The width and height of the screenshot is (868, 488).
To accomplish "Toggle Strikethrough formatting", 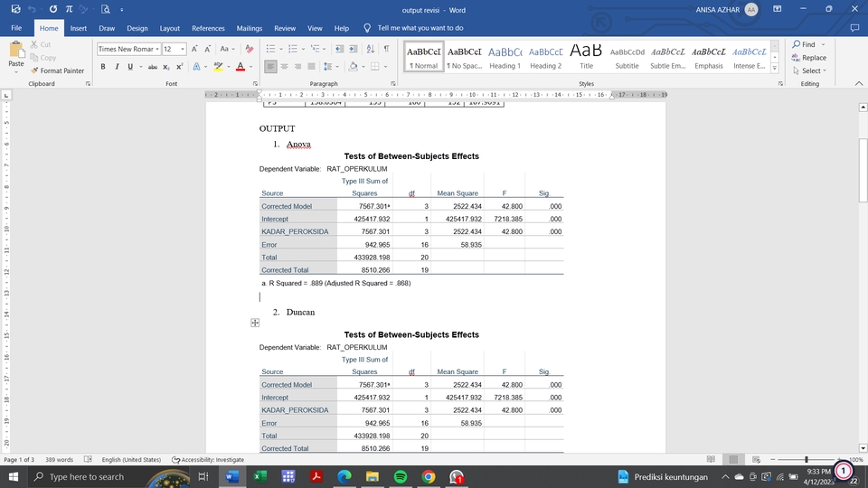I will point(152,66).
